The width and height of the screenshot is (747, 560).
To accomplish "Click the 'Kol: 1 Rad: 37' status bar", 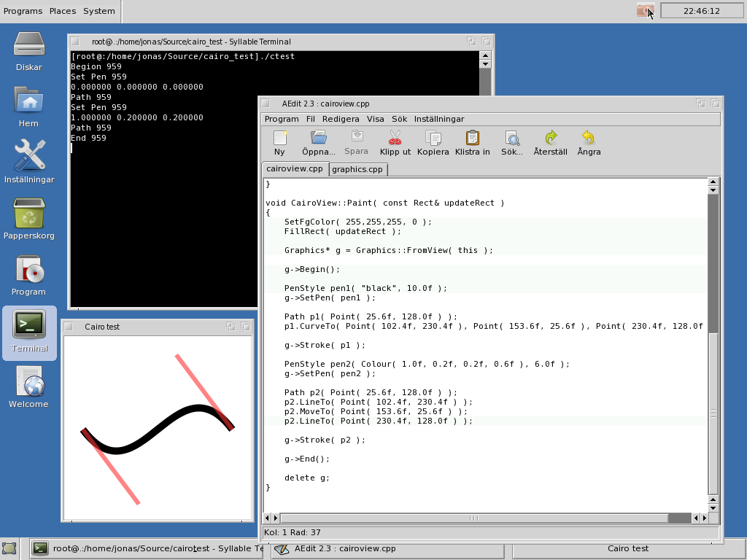I will pyautogui.click(x=490, y=532).
